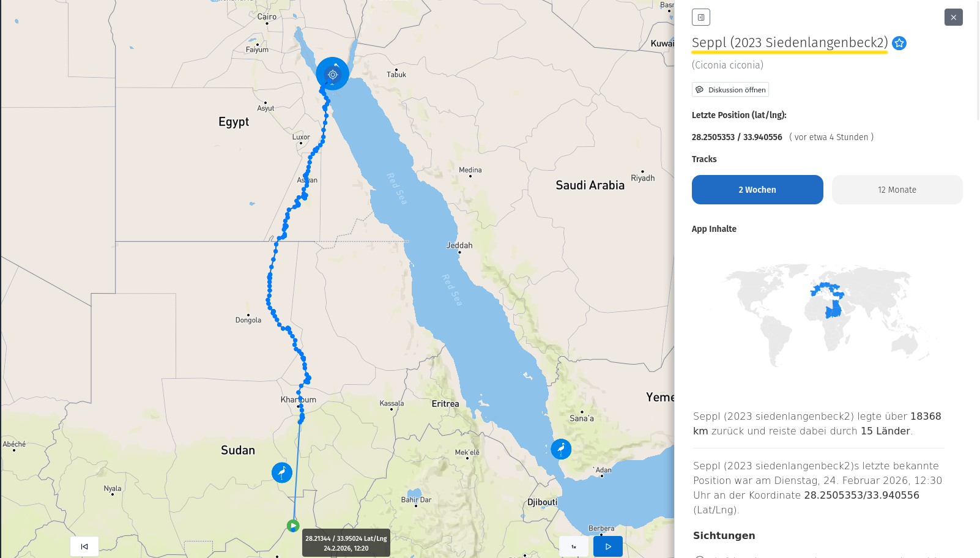Select the stork marker near Yemen coast
This screenshot has width=980, height=558.
(x=561, y=449)
